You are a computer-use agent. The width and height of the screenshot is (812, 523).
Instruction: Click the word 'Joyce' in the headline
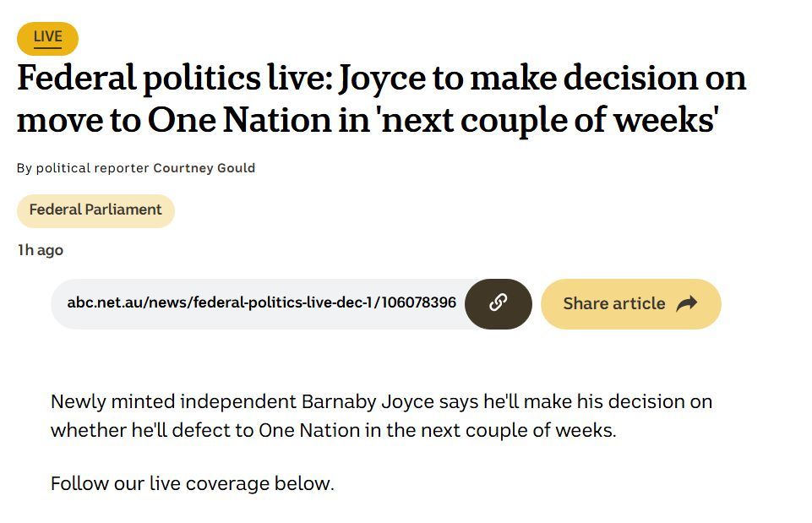[x=379, y=79]
